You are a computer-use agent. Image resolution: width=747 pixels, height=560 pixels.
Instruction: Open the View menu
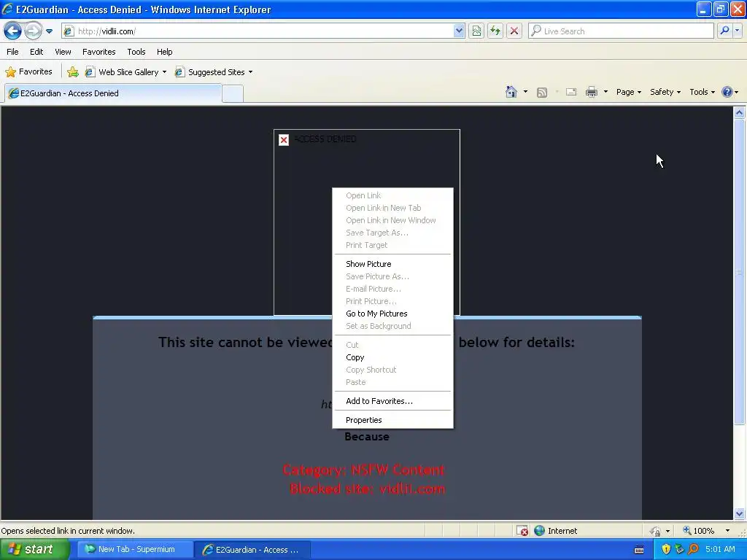(x=63, y=52)
